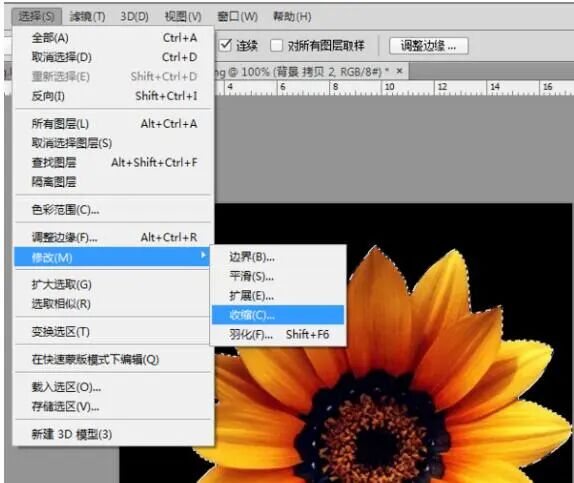
Task: Open 色彩范围(C)... color range dialog
Action: (114, 210)
